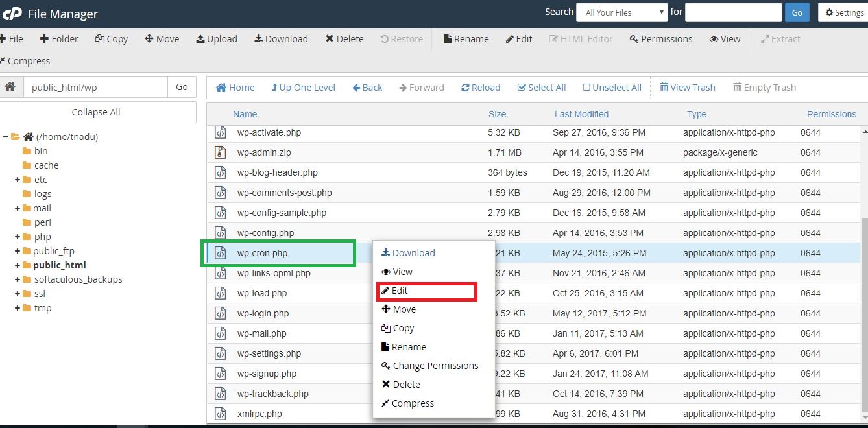The height and width of the screenshot is (428, 868).
Task: Expand the mail folder in tree
Action: 18,208
